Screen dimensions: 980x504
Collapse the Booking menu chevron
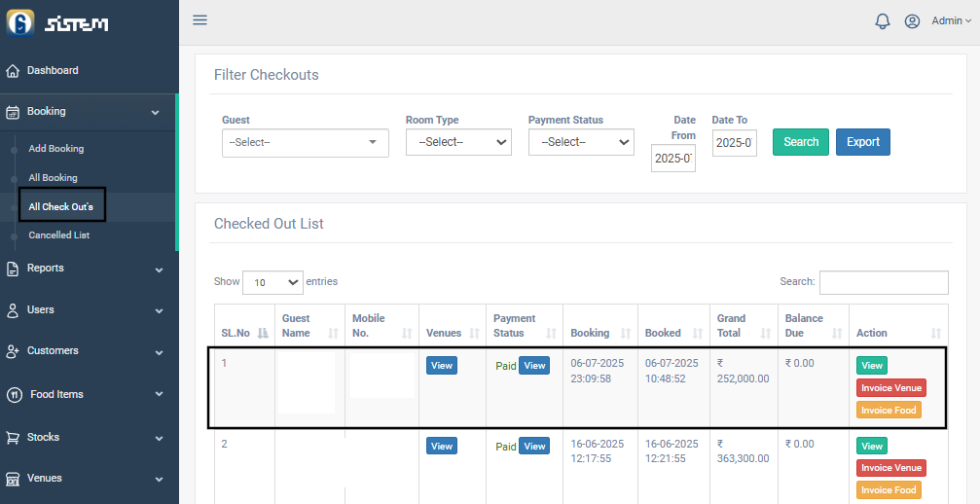[156, 113]
